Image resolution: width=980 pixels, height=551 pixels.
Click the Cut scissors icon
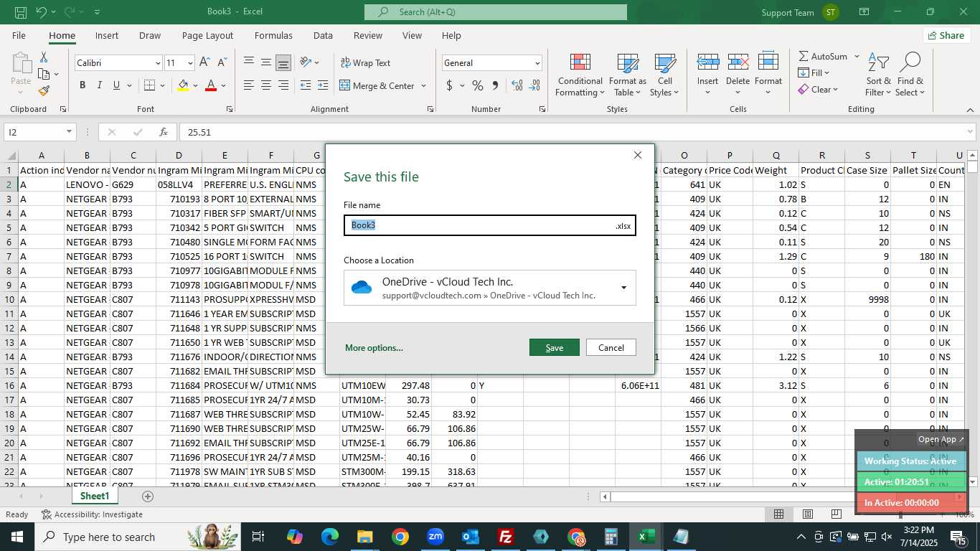point(44,57)
